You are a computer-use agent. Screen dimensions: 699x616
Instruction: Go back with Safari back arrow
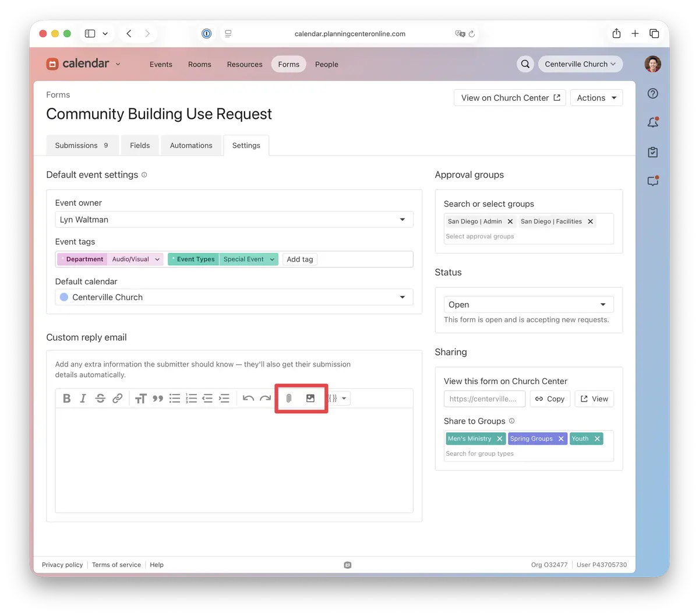click(x=129, y=34)
